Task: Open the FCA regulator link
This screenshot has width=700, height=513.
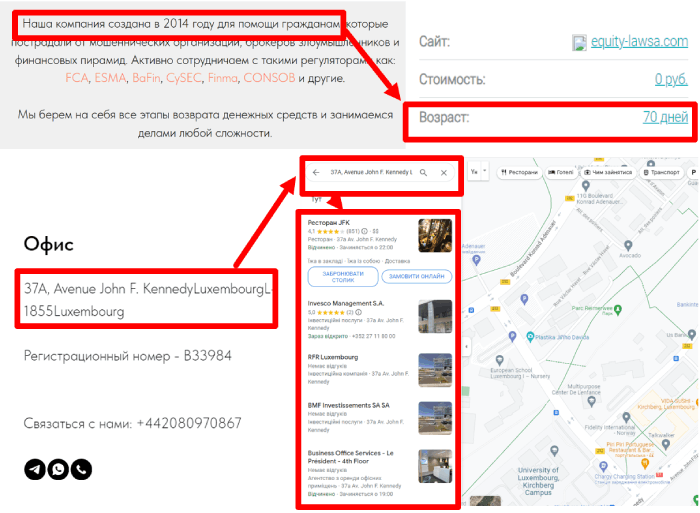Action: coord(77,78)
